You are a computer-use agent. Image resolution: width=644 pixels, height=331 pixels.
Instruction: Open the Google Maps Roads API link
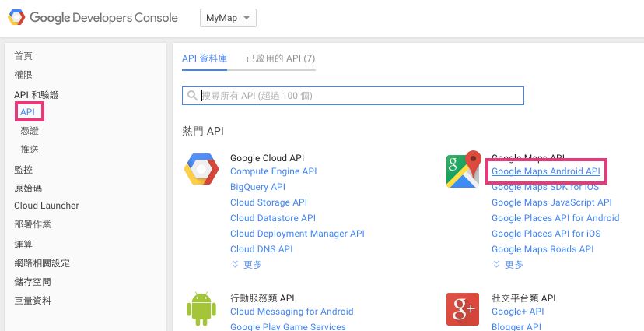543,249
